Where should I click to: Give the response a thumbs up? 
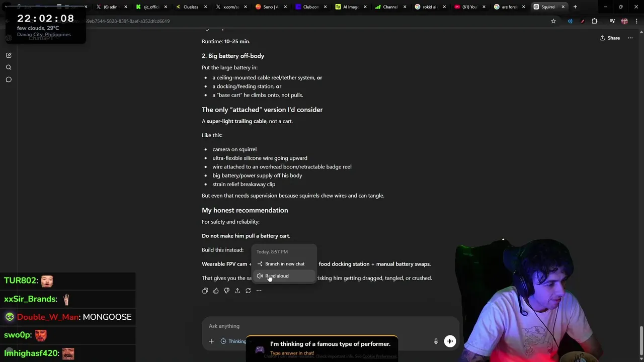click(x=216, y=291)
